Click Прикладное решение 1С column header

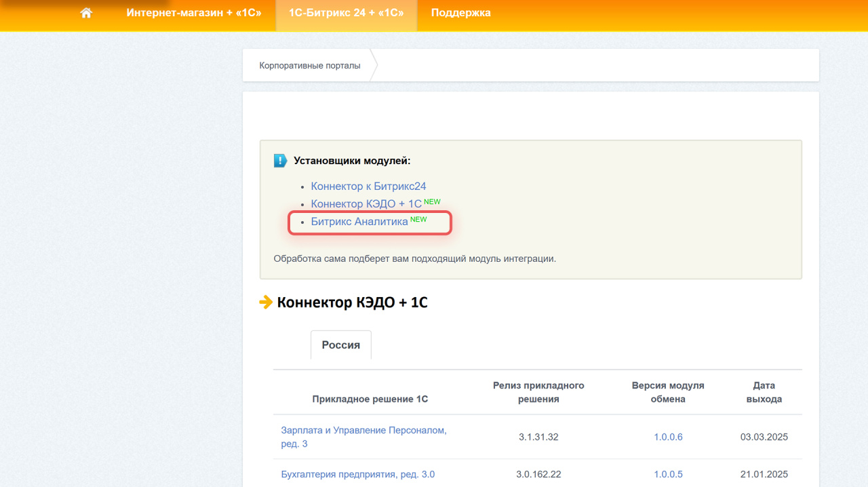tap(370, 399)
